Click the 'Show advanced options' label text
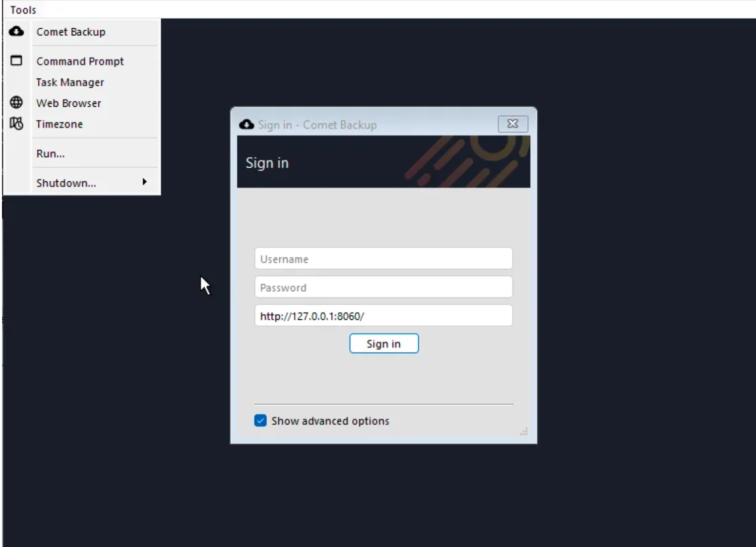The height and width of the screenshot is (547, 756). [x=330, y=421]
